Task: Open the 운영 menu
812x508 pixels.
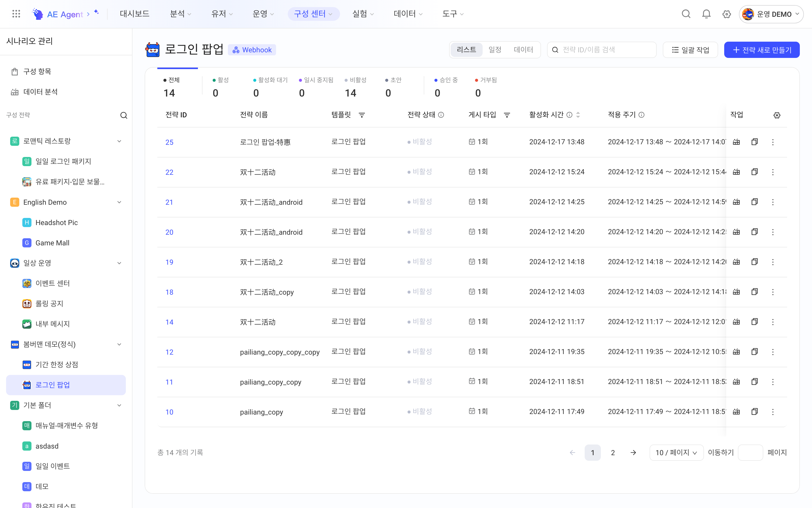Action: [263, 14]
